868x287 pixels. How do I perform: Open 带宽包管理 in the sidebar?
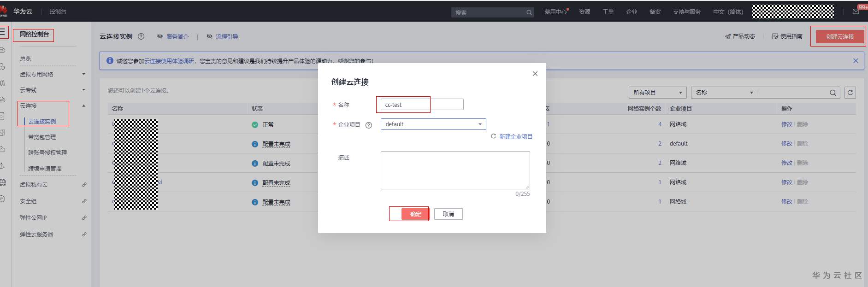(42, 137)
